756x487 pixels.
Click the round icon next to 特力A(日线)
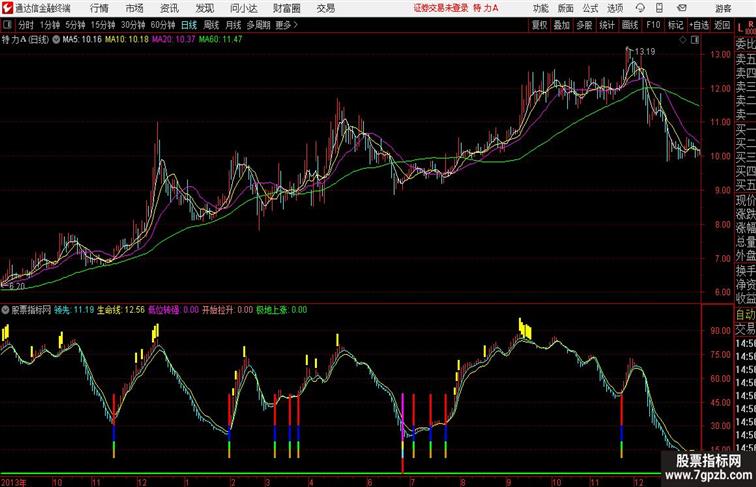coord(56,40)
